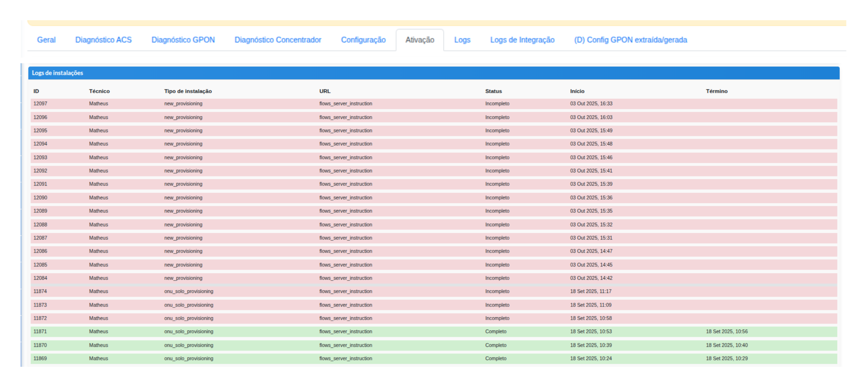Image resolution: width=868 pixels, height=387 pixels.
Task: Click the Status column header
Action: (493, 91)
